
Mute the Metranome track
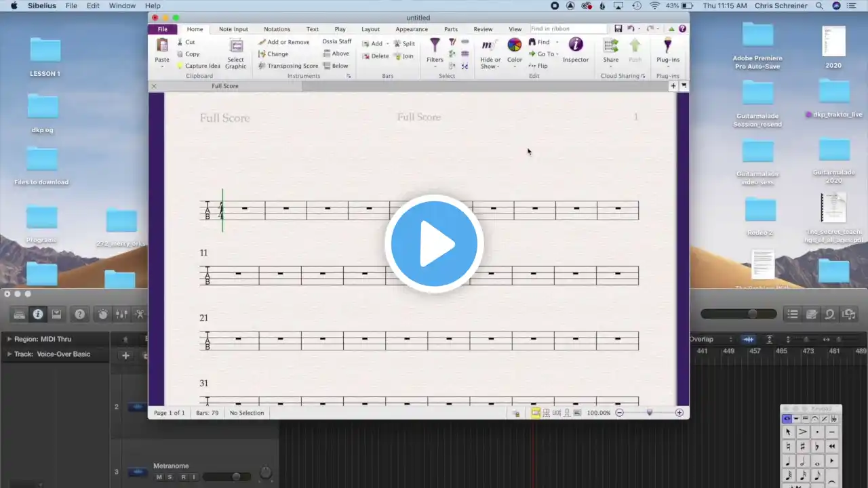pyautogui.click(x=159, y=477)
